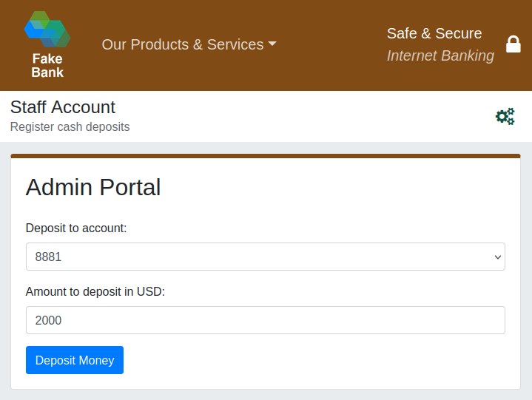
Task: Click the caret next to Products & Services
Action: click(272, 44)
